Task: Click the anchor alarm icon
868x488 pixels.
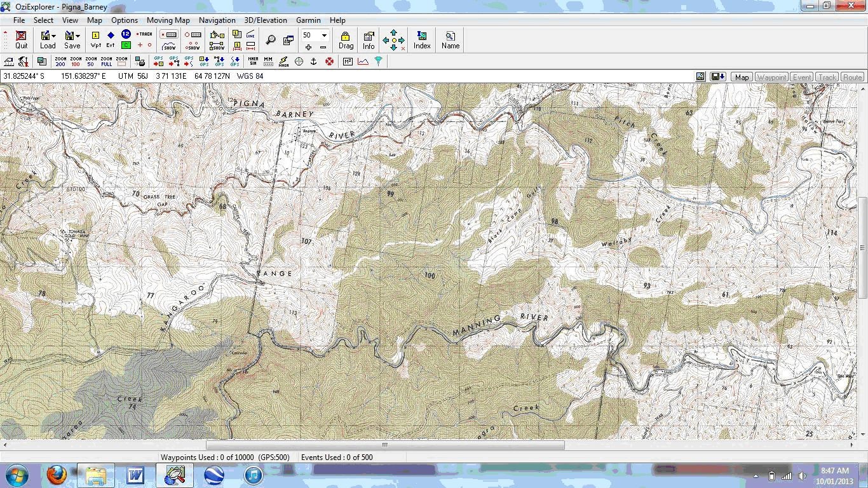Action: (x=313, y=62)
